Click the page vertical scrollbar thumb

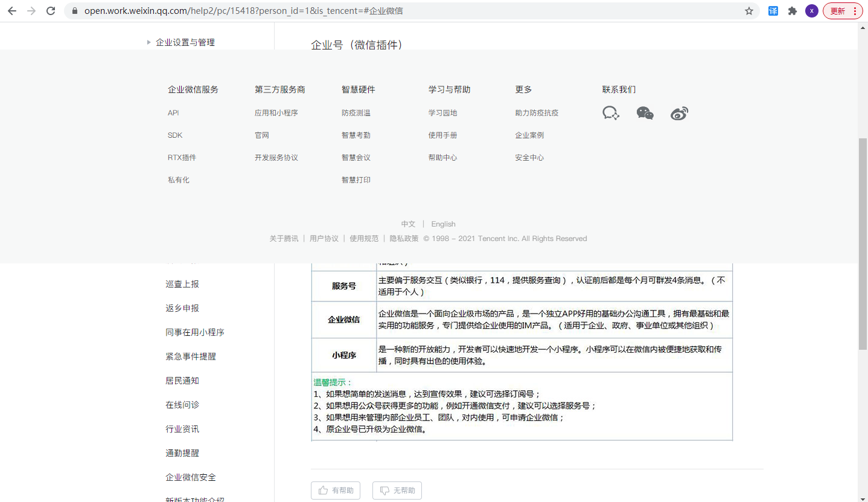click(863, 243)
